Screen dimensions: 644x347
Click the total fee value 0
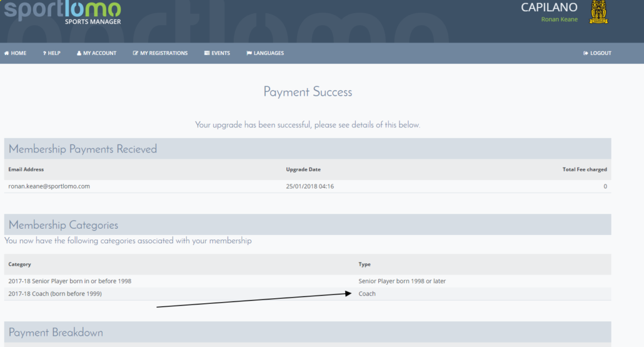pyautogui.click(x=605, y=186)
